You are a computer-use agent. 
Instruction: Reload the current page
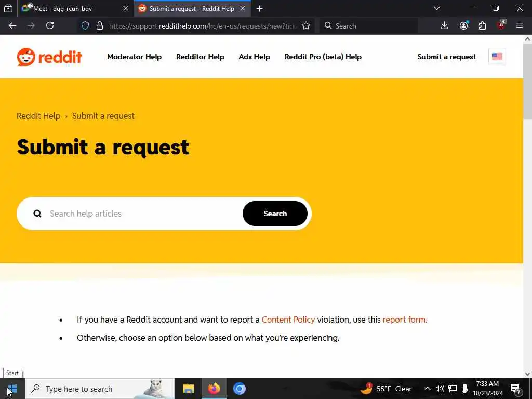(50, 26)
